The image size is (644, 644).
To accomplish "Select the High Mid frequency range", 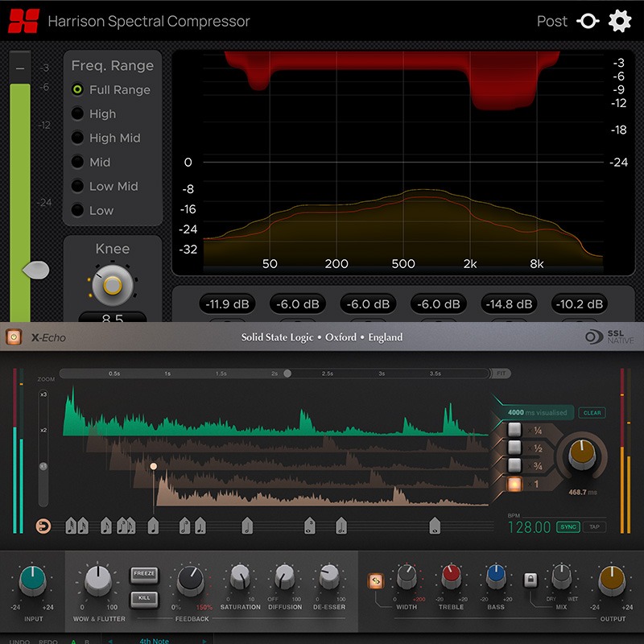I will click(106, 138).
